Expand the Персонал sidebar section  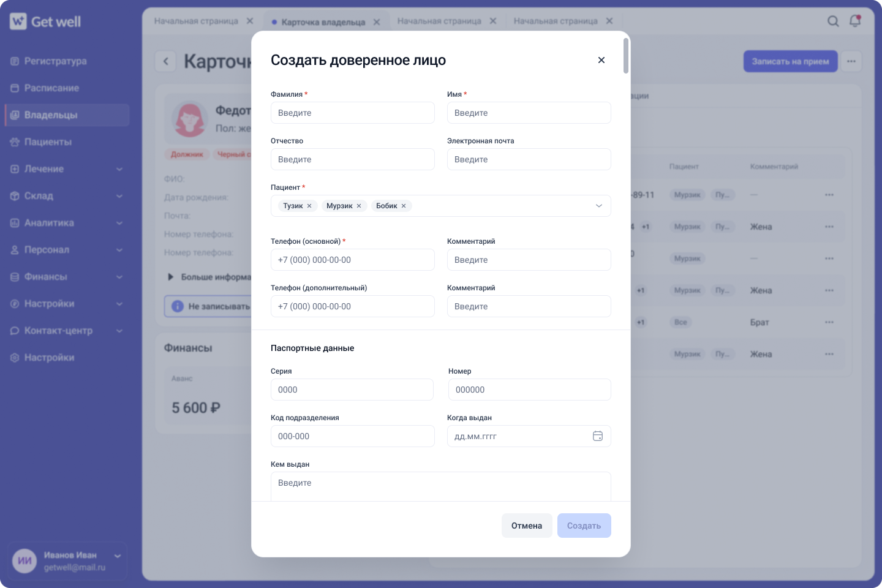(x=67, y=250)
